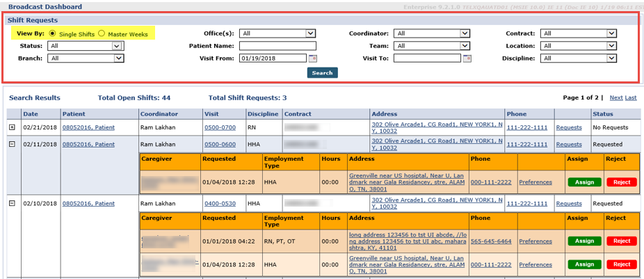644x279 pixels.
Task: Select the Master Weeks radio button
Action: coord(102,33)
